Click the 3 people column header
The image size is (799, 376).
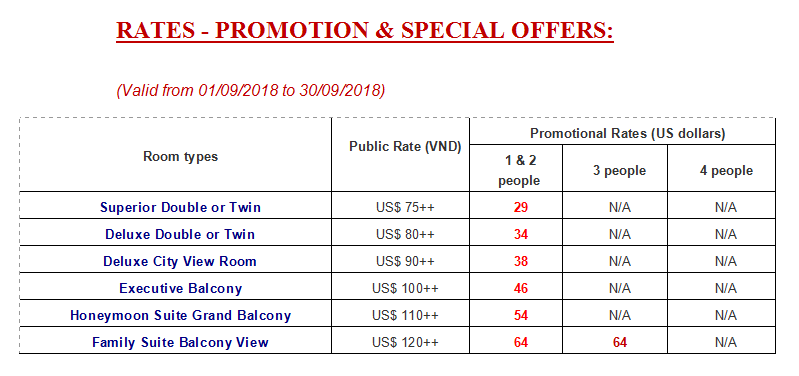[x=619, y=171]
